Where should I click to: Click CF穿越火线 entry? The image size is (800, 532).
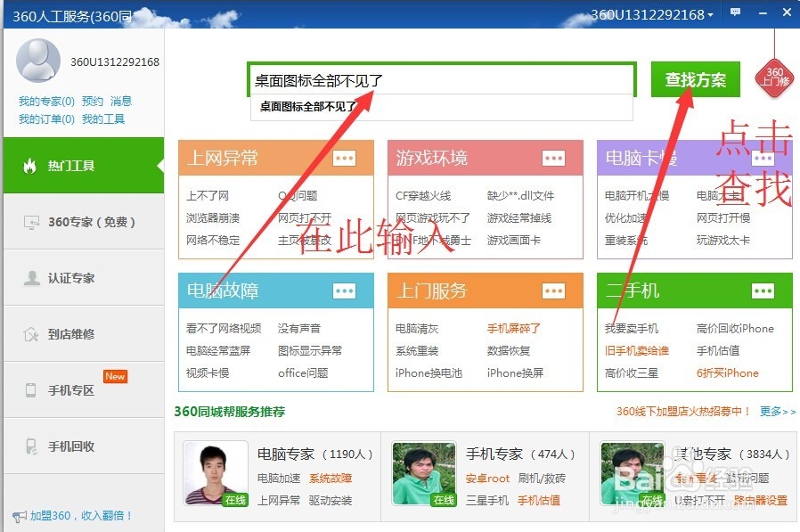[423, 195]
